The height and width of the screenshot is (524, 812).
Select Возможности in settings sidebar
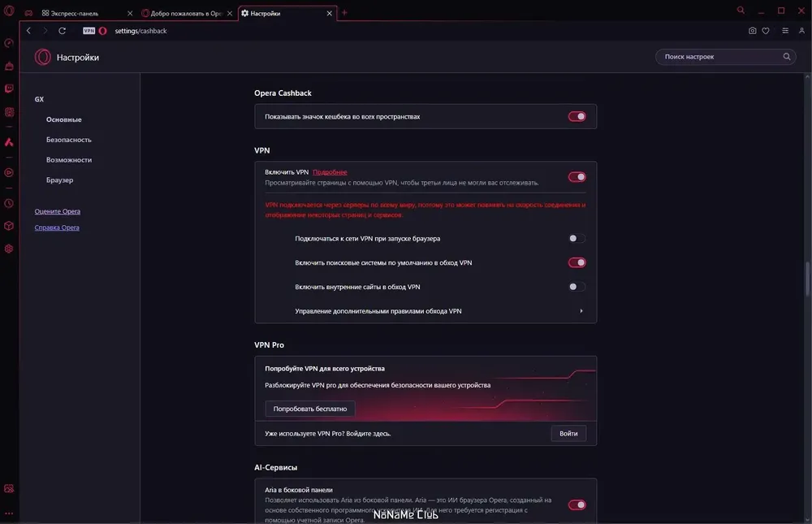click(x=69, y=160)
